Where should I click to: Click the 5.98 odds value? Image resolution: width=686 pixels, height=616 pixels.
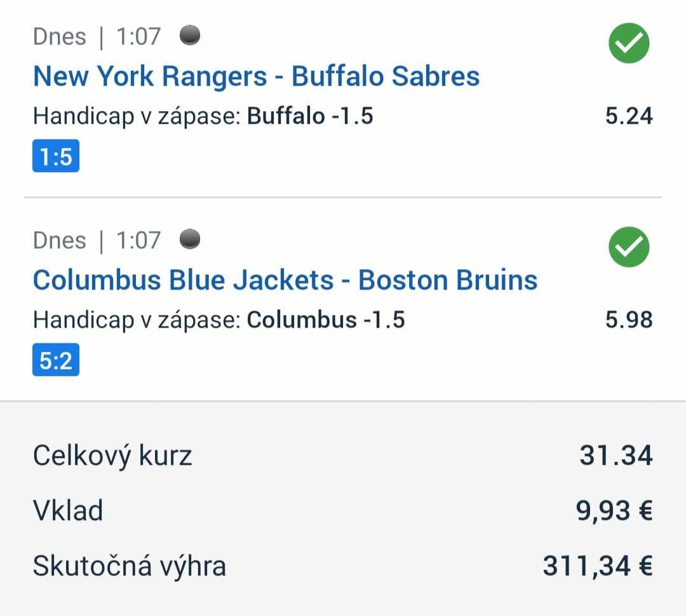pyautogui.click(x=629, y=320)
